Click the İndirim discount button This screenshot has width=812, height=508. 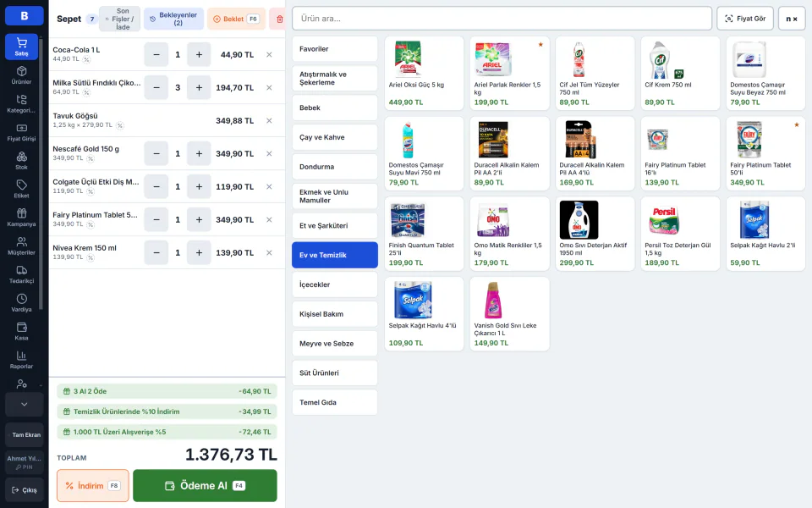click(x=93, y=486)
